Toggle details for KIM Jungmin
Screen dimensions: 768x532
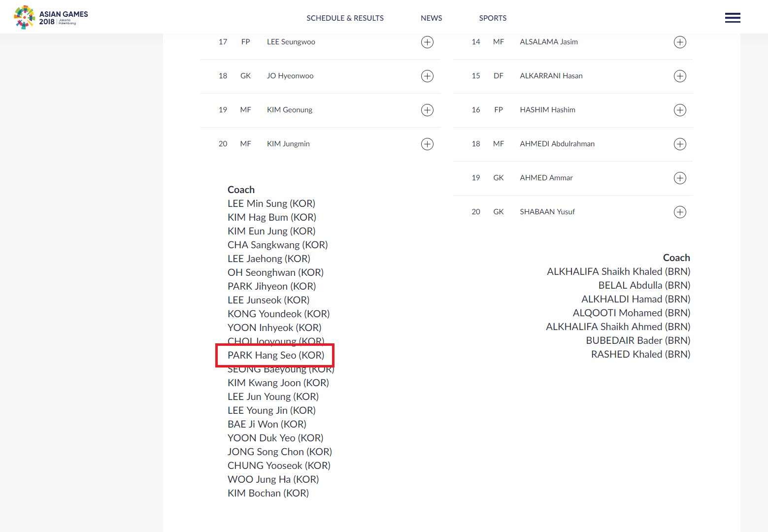(427, 144)
